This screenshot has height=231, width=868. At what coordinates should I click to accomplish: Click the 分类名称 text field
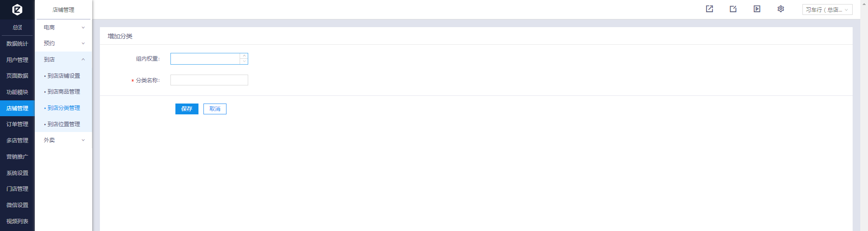point(209,80)
